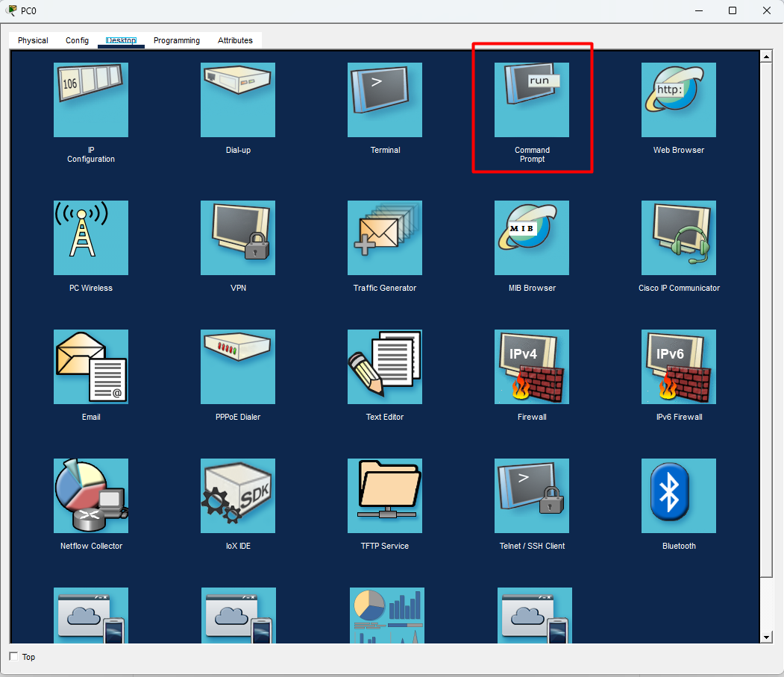Launch the Traffic Generator tool

tap(384, 238)
